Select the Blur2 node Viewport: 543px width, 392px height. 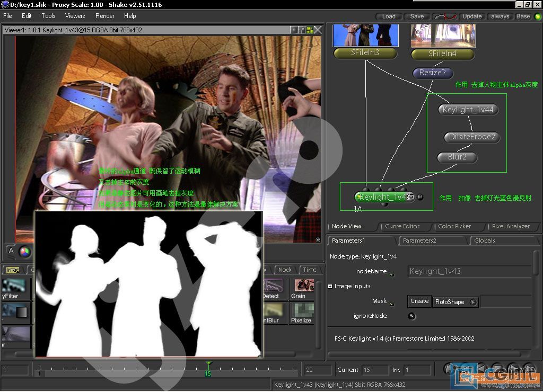(457, 157)
